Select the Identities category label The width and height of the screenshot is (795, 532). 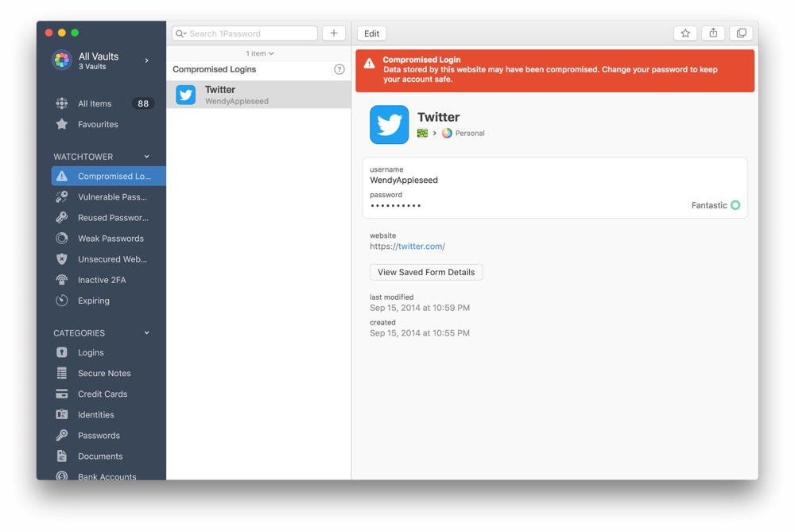(x=96, y=415)
